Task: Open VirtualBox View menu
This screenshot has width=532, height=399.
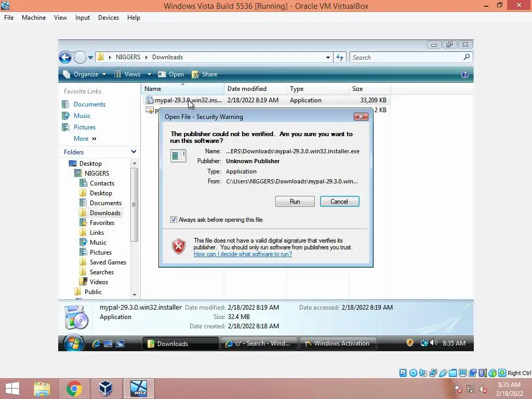Action: click(x=60, y=18)
